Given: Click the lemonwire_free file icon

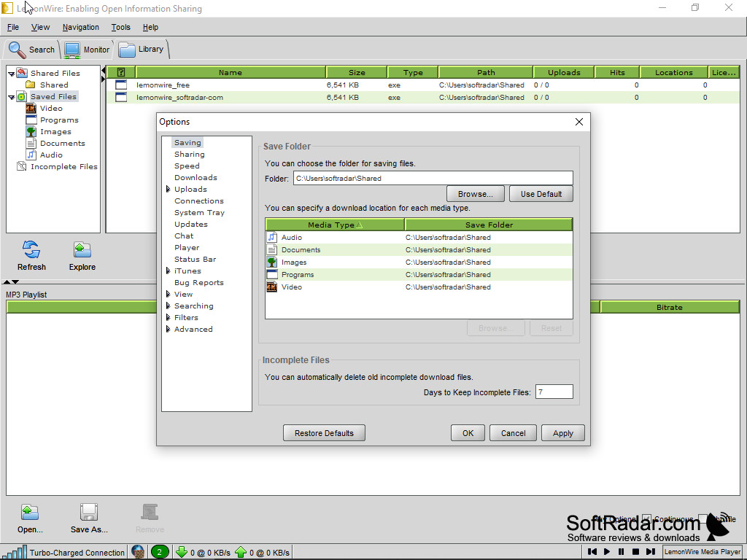Looking at the screenshot, I should point(121,85).
